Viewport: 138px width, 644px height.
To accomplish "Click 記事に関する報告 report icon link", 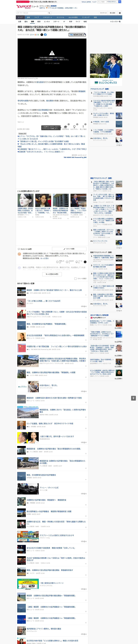I will 24,129.
